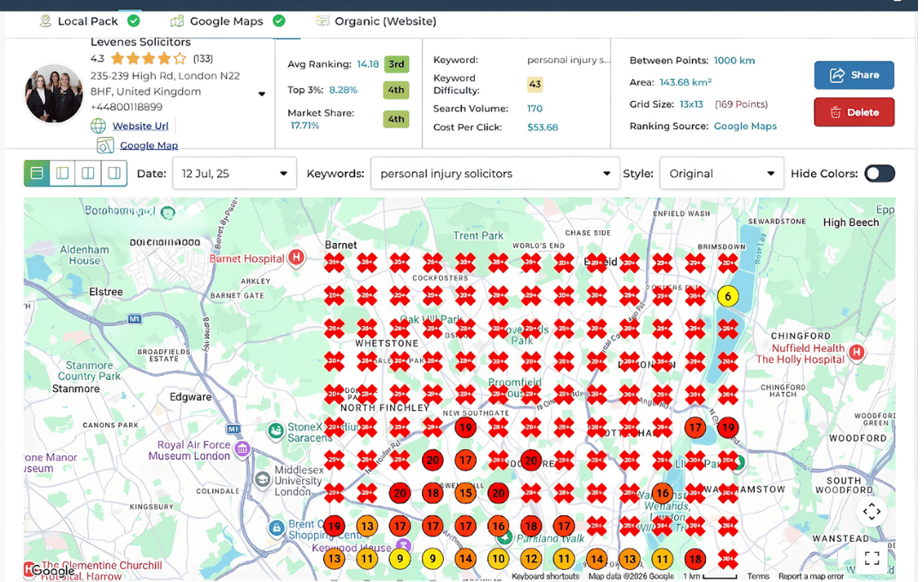This screenshot has height=582, width=924.
Task: Click the Search Volume value 170
Action: [535, 109]
